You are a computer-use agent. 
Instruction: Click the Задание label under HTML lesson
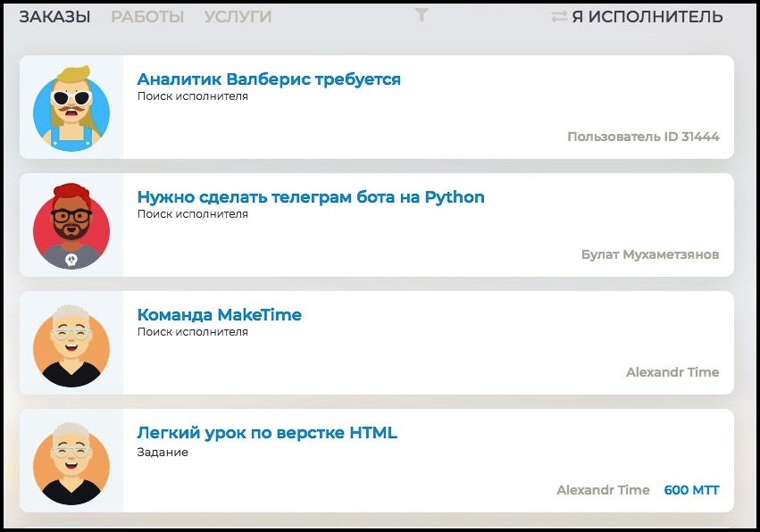click(163, 453)
